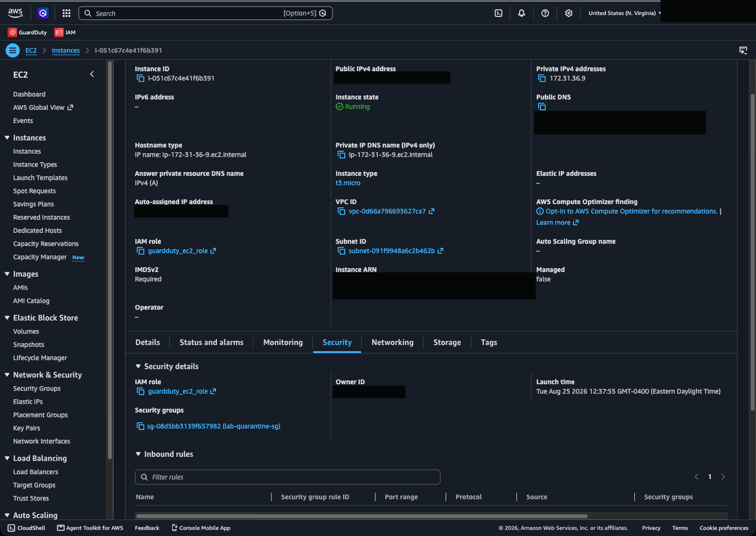
Task: Go to Instances in the breadcrumb
Action: point(66,50)
